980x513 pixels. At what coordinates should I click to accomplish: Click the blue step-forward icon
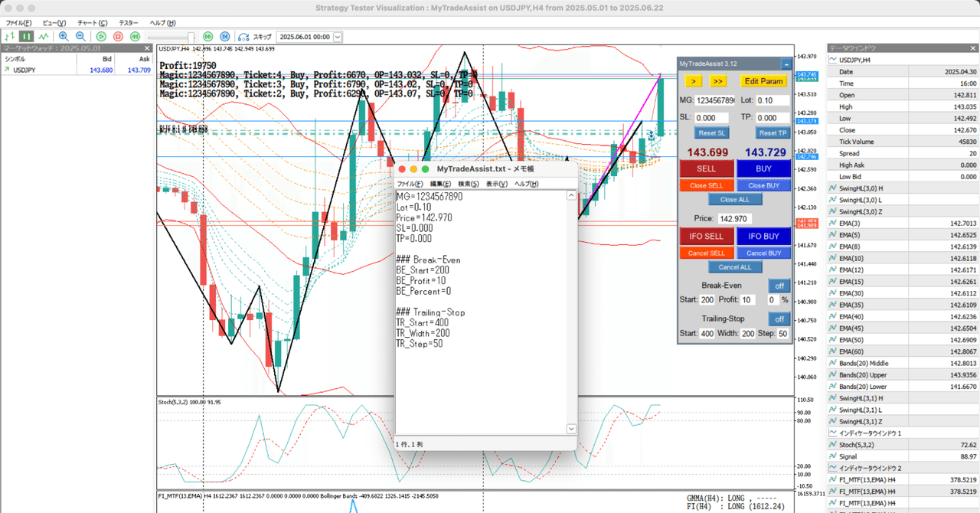(x=224, y=36)
